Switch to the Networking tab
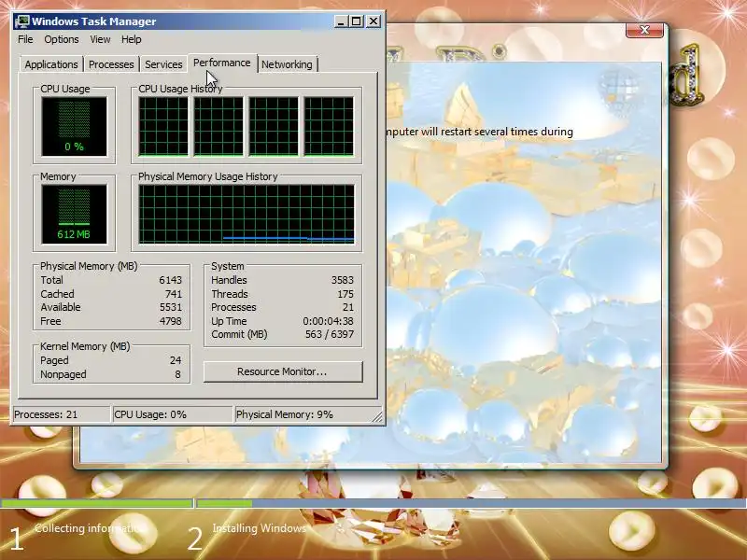This screenshot has height=560, width=747. [x=287, y=64]
